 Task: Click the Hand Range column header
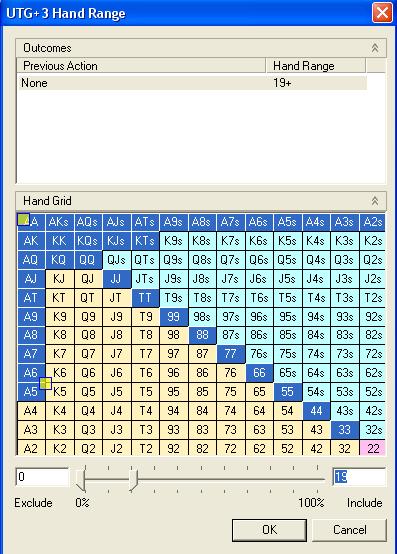point(316,66)
